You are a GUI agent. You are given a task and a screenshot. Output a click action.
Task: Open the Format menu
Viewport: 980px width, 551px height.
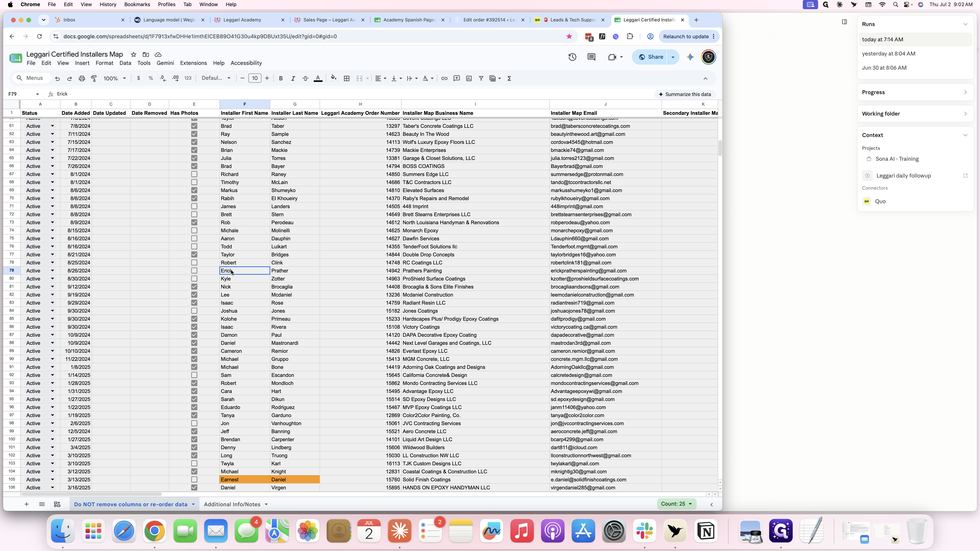pos(104,63)
